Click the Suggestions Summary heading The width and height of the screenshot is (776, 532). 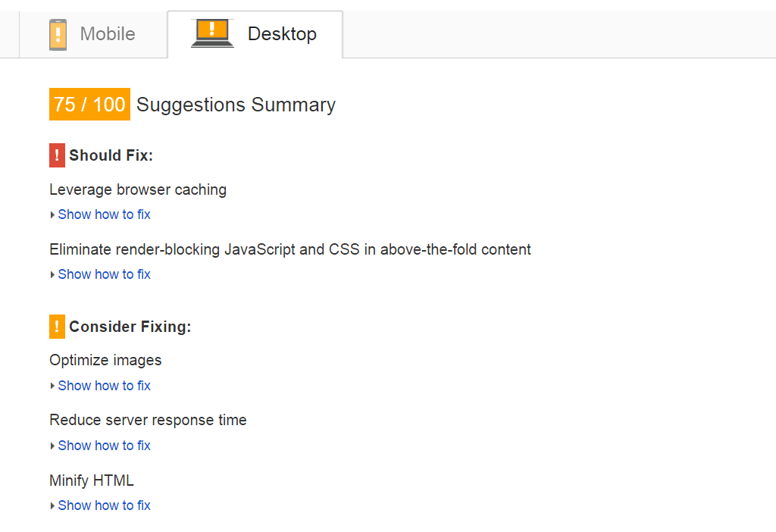click(x=234, y=105)
